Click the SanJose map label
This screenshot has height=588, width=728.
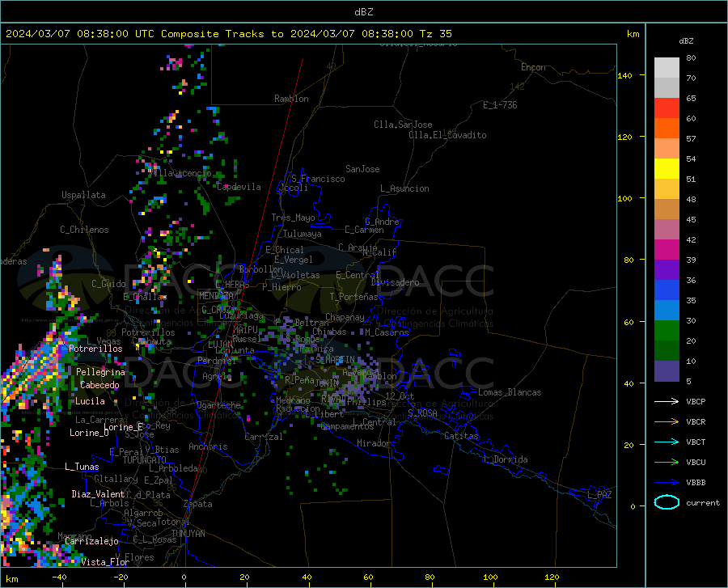362,169
